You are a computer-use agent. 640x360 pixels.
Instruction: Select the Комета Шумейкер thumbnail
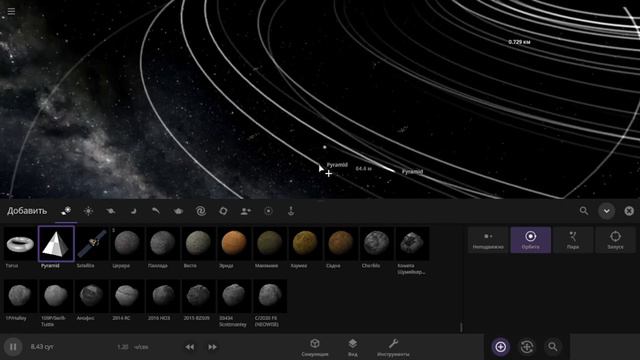click(x=412, y=244)
